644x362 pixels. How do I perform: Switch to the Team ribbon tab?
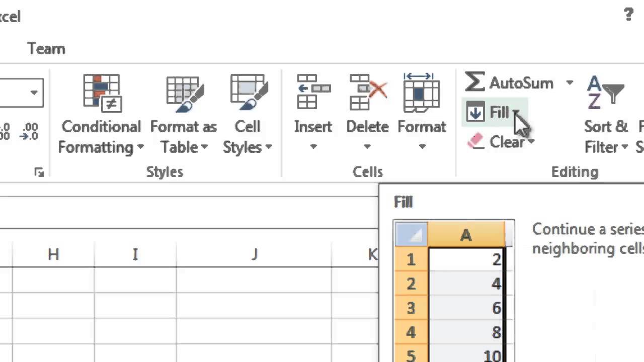pyautogui.click(x=46, y=49)
